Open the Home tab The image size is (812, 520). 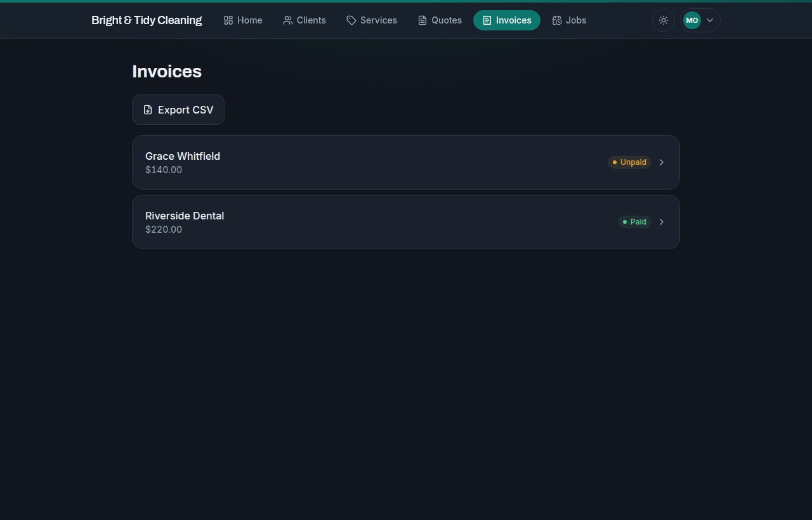pos(243,20)
